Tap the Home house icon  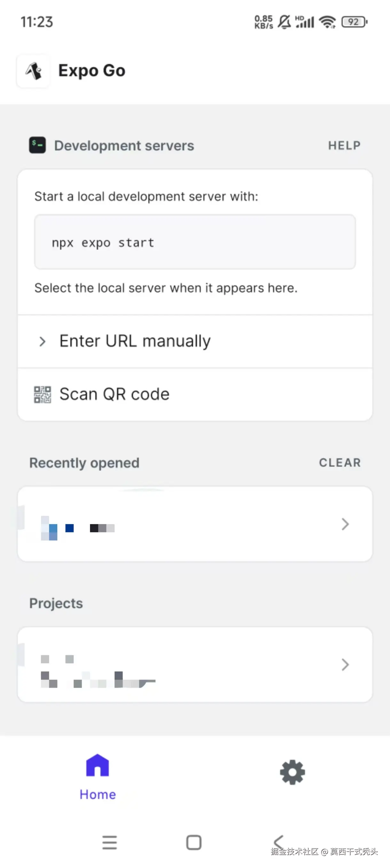98,766
